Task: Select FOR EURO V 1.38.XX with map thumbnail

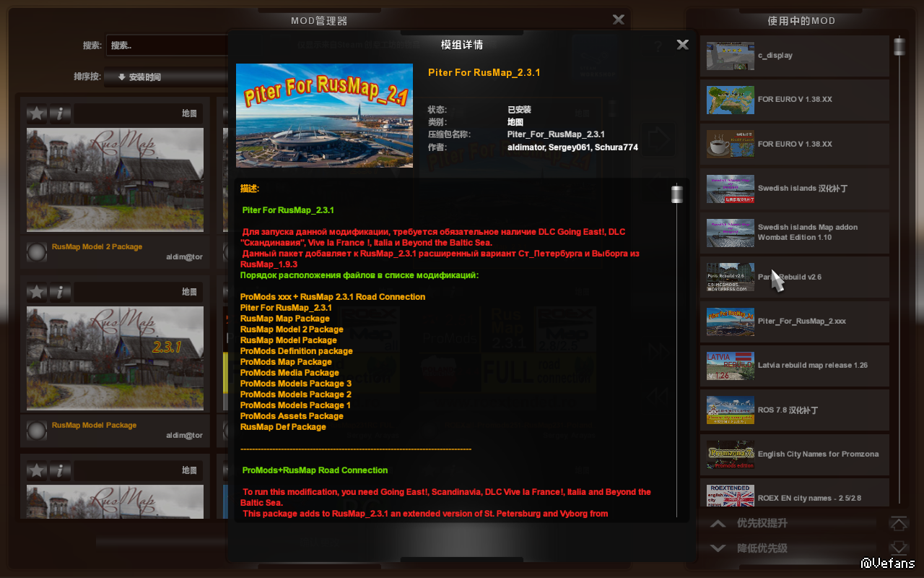Action: [795, 100]
